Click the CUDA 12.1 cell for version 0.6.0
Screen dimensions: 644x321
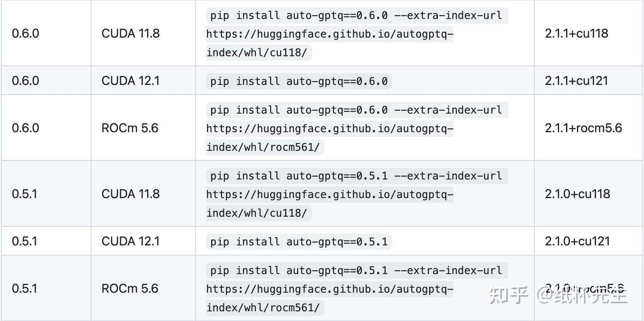pyautogui.click(x=131, y=81)
